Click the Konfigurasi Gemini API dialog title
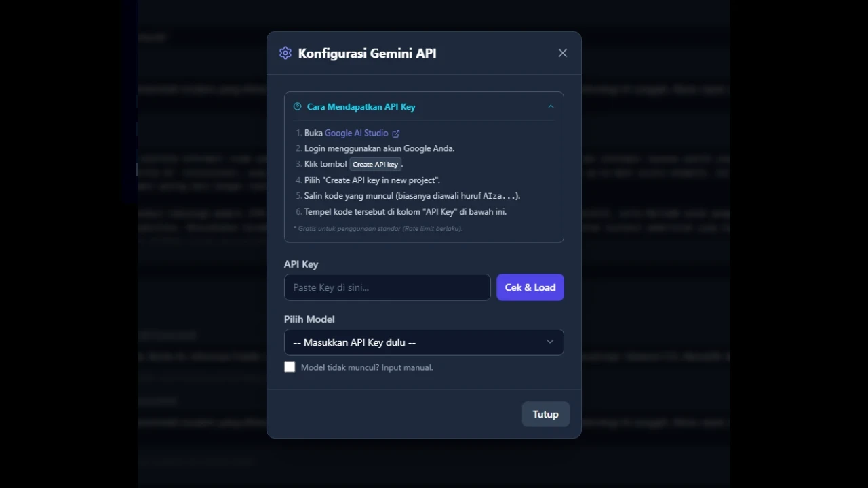The width and height of the screenshot is (868, 488). pos(367,53)
